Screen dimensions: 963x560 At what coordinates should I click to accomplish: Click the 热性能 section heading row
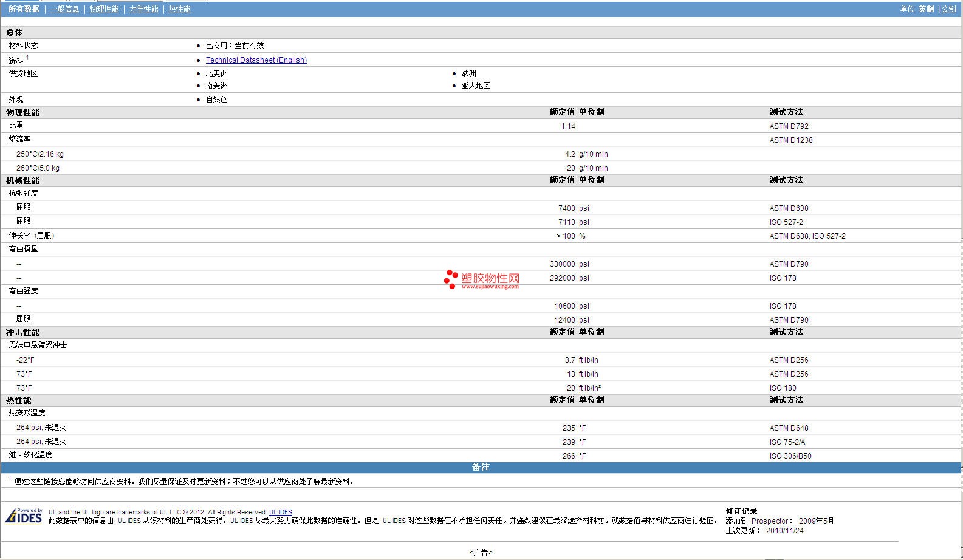coord(19,400)
